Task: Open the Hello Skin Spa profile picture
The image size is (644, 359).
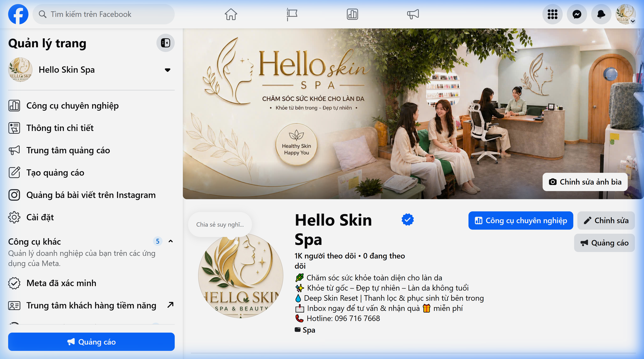Action: pyautogui.click(x=241, y=276)
